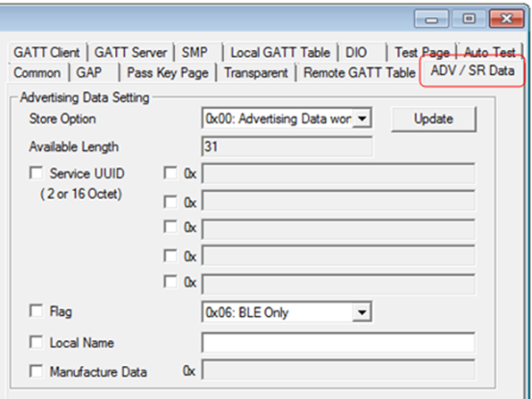Enable the Local Name checkbox
Screen dimensions: 532x399
[x=36, y=342]
